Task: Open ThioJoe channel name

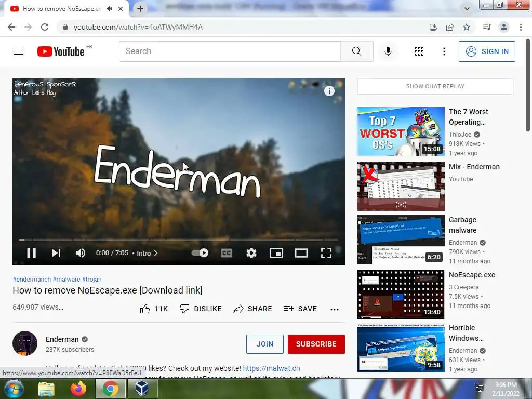Action: [460, 135]
